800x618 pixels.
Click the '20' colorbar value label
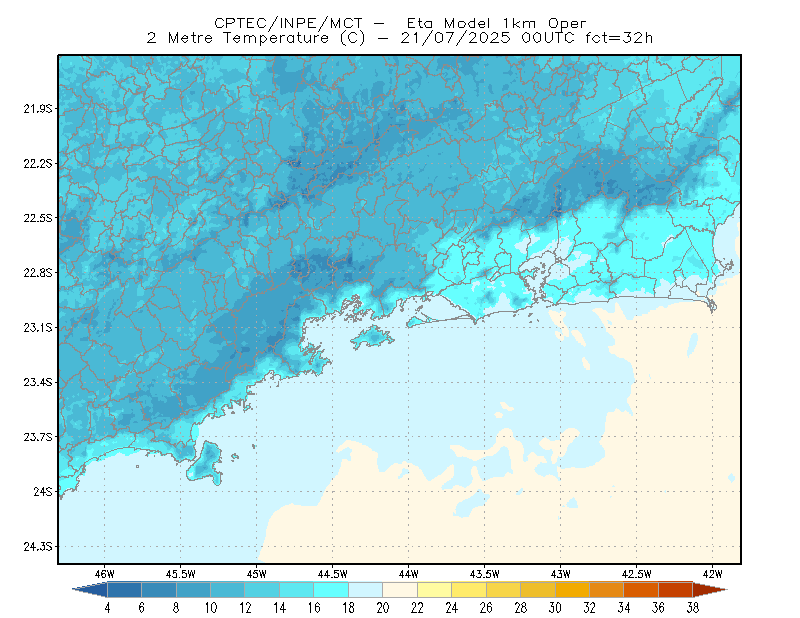tap(383, 608)
